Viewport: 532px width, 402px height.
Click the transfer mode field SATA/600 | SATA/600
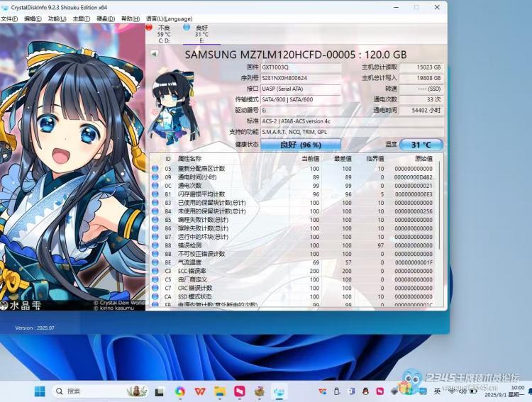(x=301, y=100)
